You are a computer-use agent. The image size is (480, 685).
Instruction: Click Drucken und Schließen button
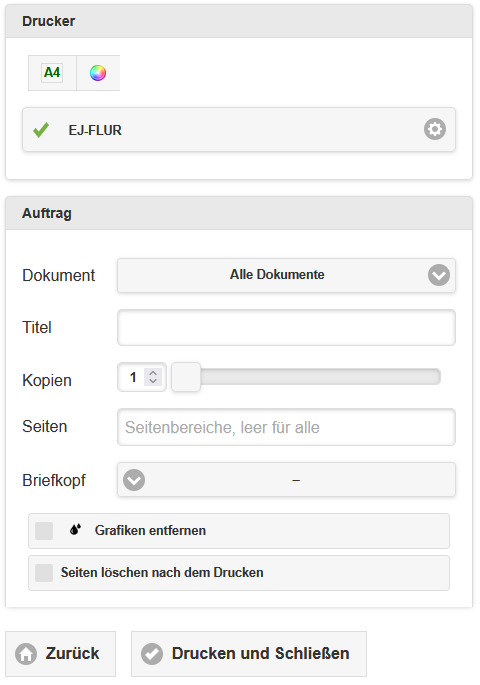(x=249, y=654)
